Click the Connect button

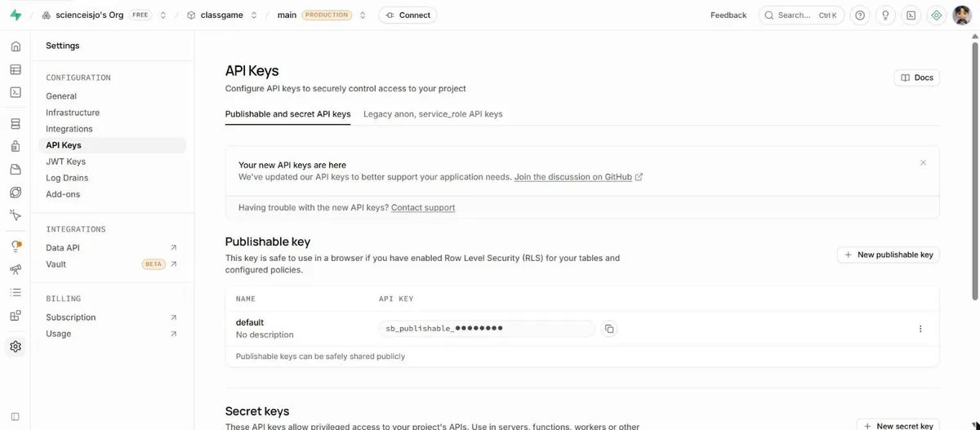tap(408, 15)
